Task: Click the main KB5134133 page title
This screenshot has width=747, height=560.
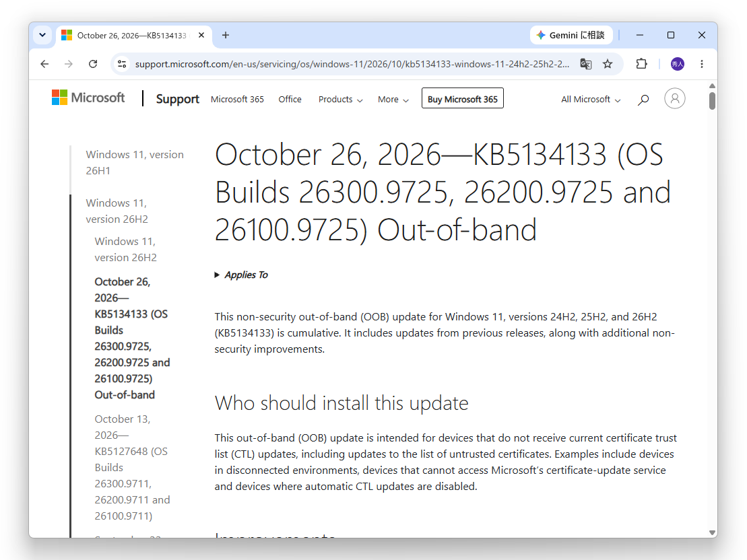Action: [x=443, y=193]
